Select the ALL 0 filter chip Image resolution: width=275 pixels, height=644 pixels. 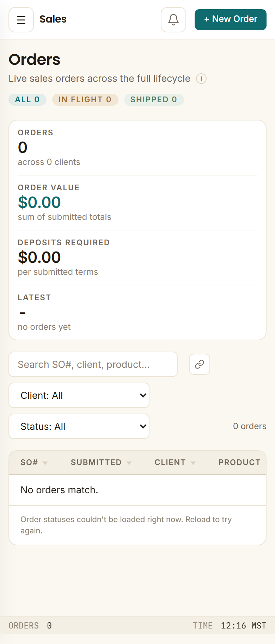[28, 100]
